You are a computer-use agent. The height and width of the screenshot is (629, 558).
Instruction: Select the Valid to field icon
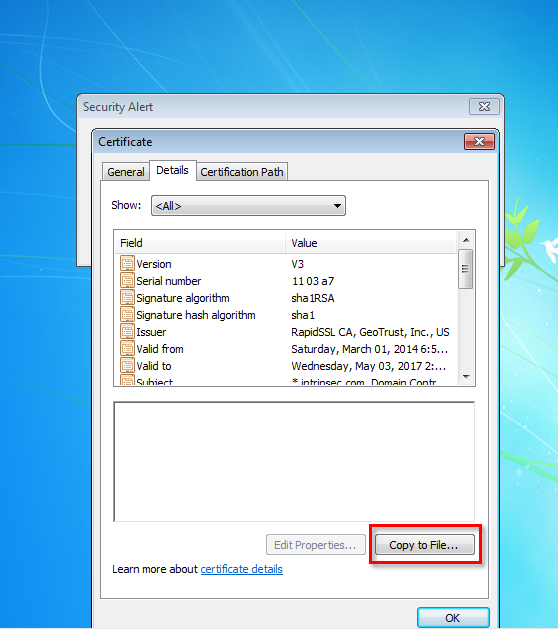pyautogui.click(x=127, y=366)
